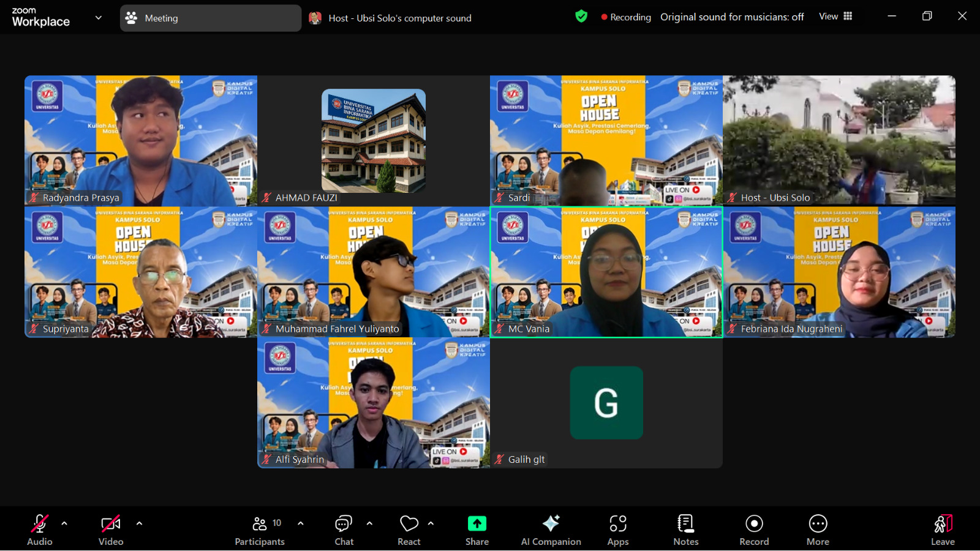Click Galih glt's green G avatar
This screenshot has width=980, height=551.
(x=606, y=402)
